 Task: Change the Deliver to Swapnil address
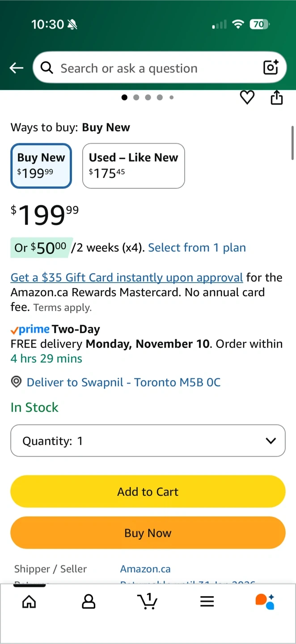123,382
